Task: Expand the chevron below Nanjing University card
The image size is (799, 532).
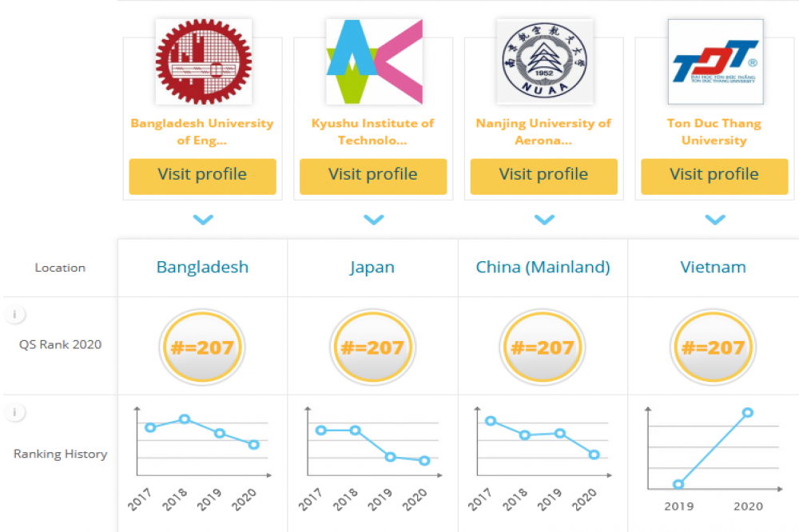Action: [x=544, y=219]
